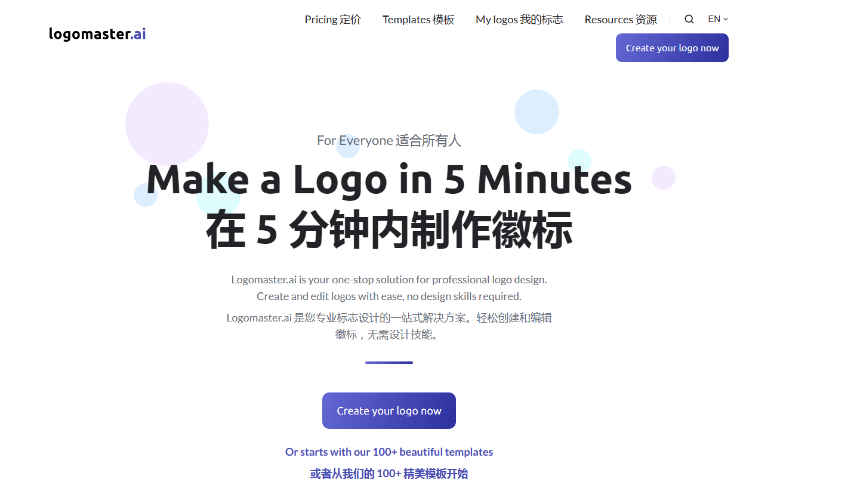
Task: Switch language using the EN selector
Action: [x=716, y=18]
